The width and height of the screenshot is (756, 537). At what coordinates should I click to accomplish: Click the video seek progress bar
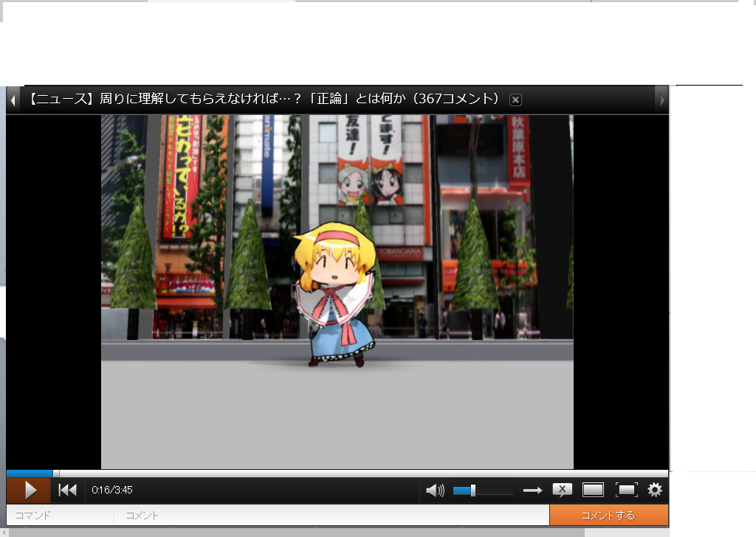[x=337, y=474]
